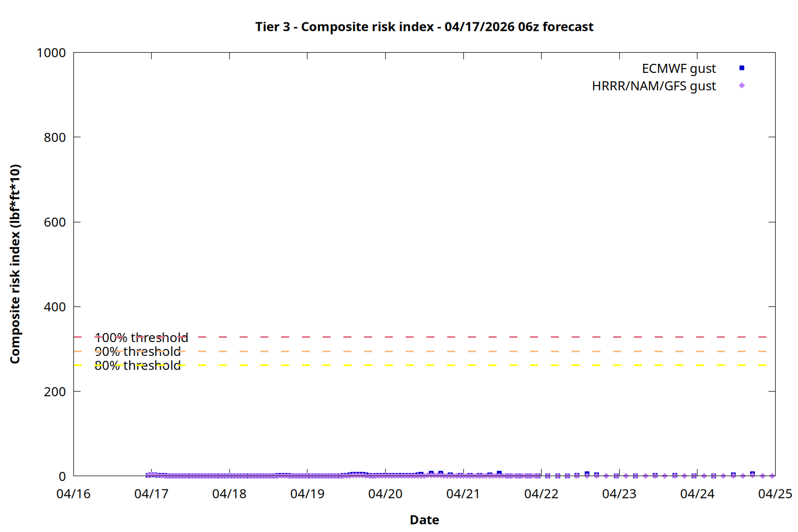
Task: Select the 04/16 date tick label
Action: [73, 494]
